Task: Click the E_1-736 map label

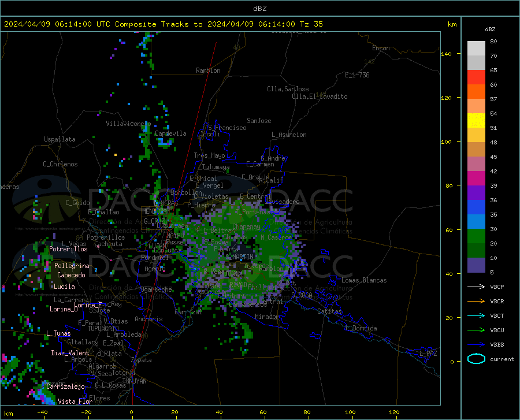Action: coord(357,75)
